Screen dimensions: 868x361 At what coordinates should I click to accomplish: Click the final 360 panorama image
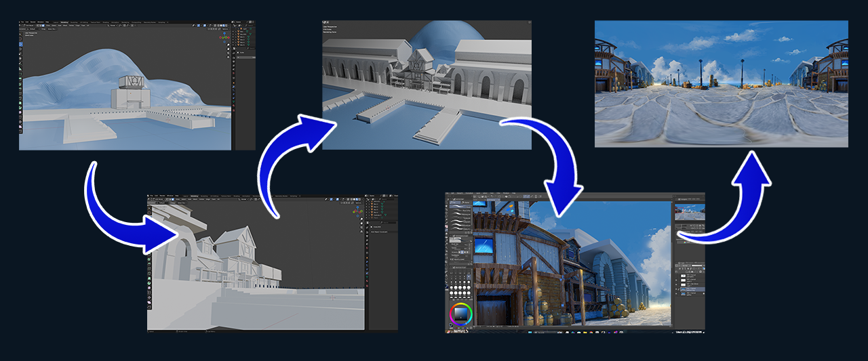pos(722,84)
